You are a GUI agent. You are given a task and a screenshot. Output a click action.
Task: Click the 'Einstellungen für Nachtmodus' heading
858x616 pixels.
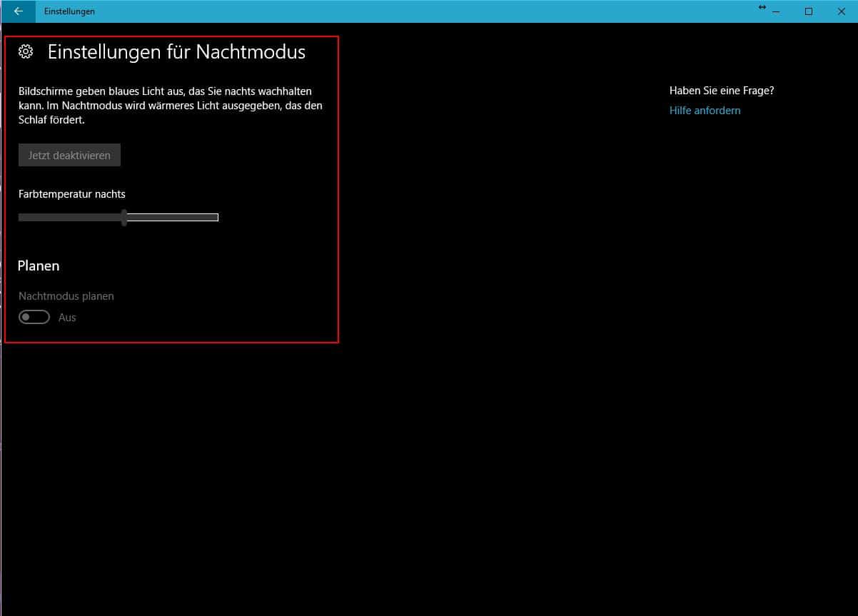[x=176, y=52]
